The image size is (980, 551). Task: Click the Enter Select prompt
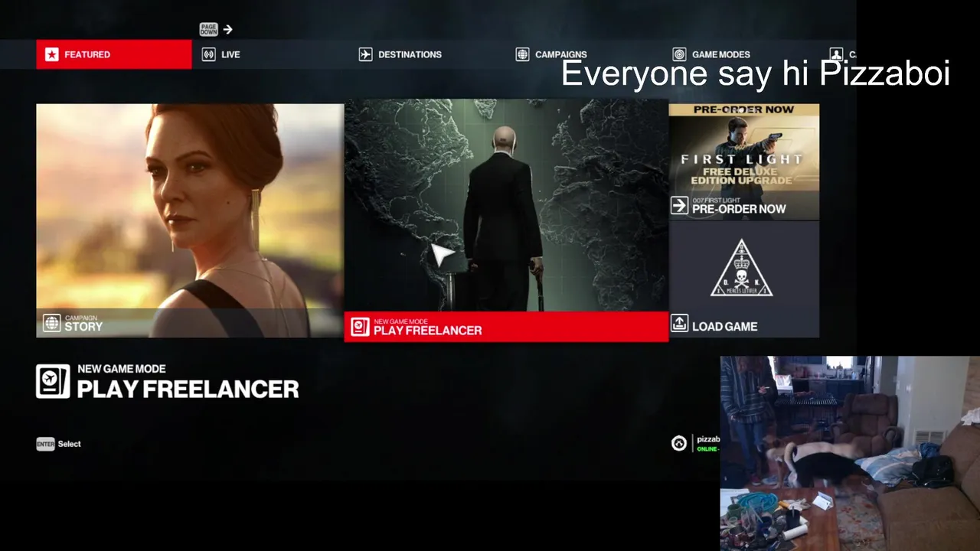[x=58, y=444]
